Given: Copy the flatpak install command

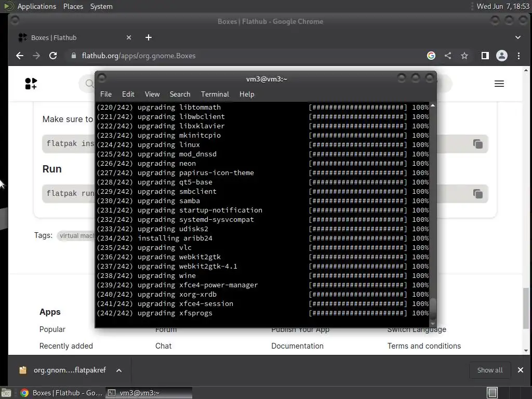Looking at the screenshot, I should (x=478, y=144).
